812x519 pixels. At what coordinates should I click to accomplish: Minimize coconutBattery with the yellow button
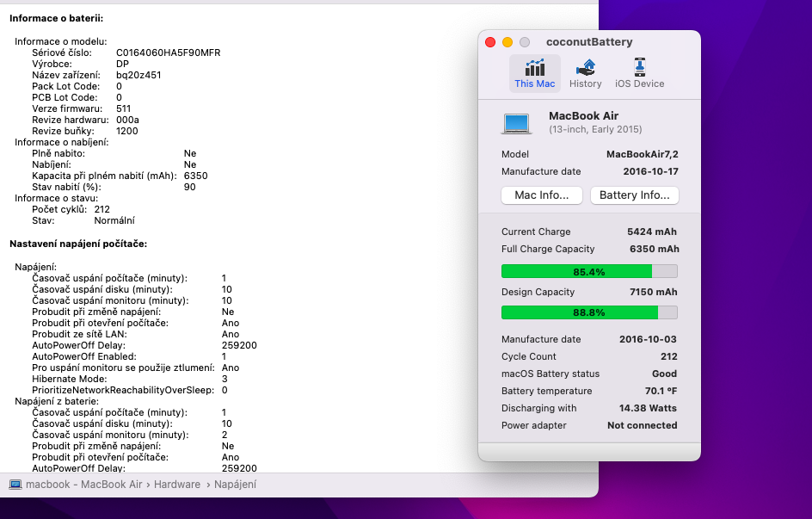coord(507,42)
